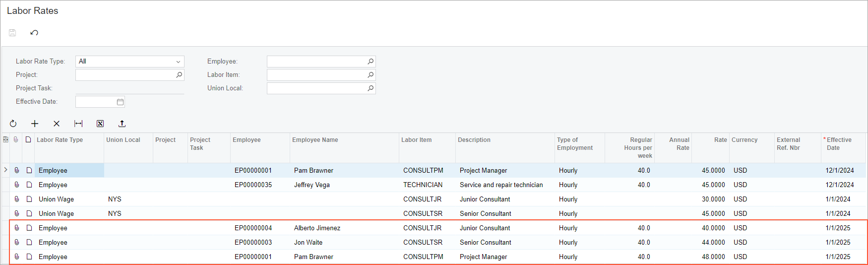
Task: Select the Alberto Jimenez employee name cell
Action: point(317,228)
